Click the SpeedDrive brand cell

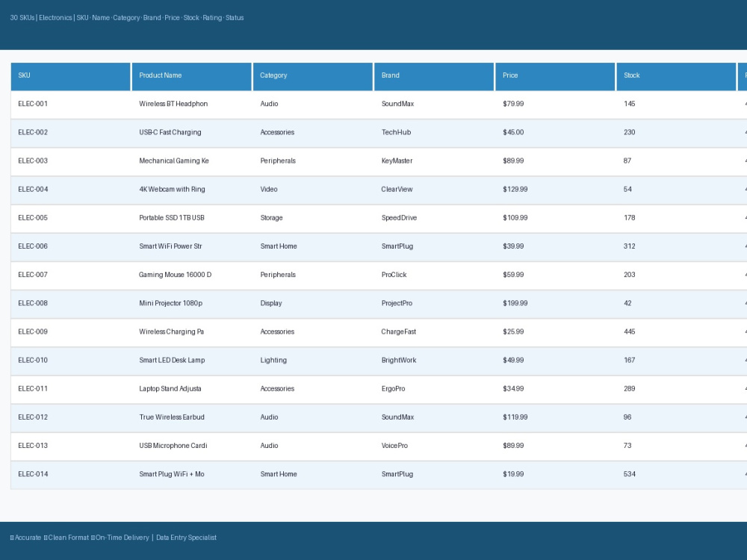pos(434,219)
